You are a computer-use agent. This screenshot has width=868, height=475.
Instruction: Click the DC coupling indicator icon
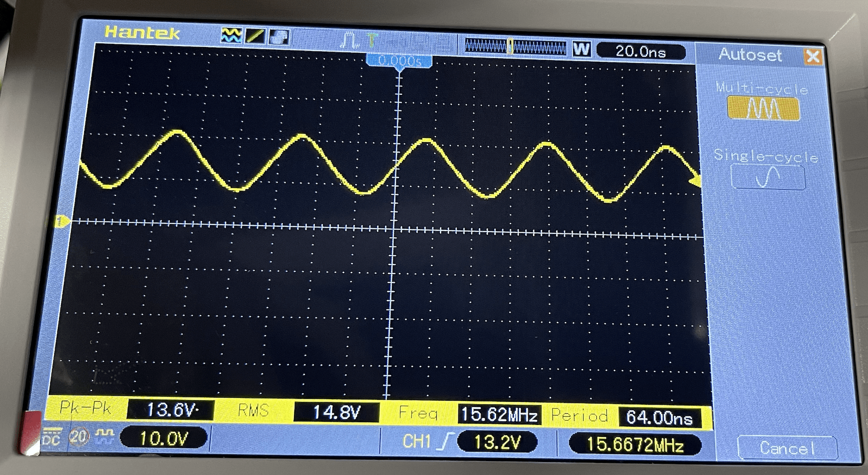(x=52, y=436)
